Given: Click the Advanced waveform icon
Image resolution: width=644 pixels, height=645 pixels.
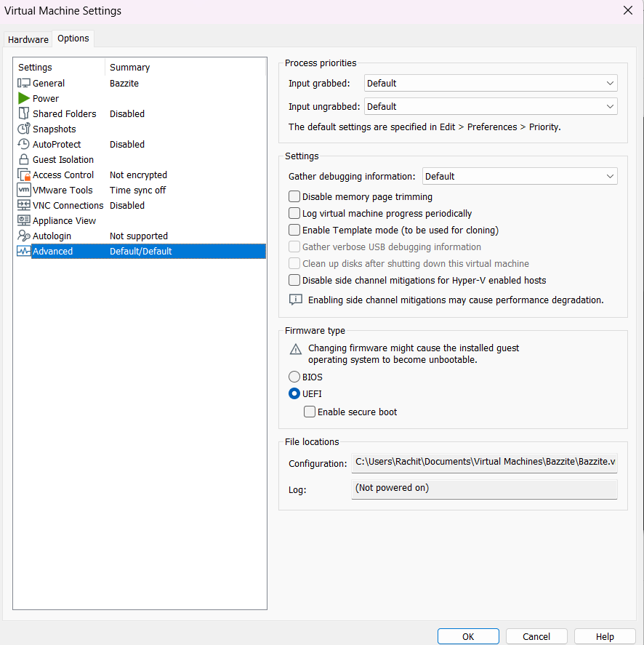Looking at the screenshot, I should click(24, 251).
